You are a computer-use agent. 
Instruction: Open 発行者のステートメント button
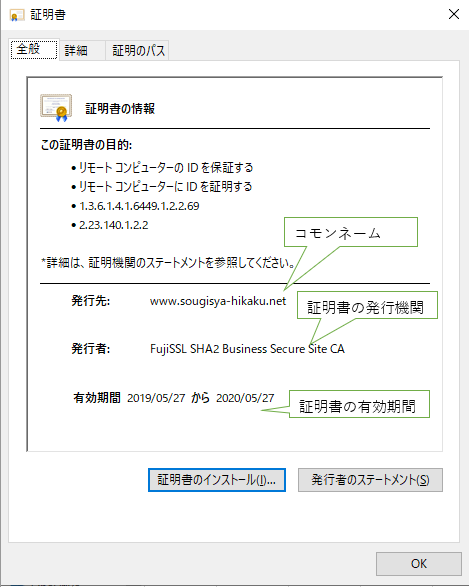tap(370, 480)
